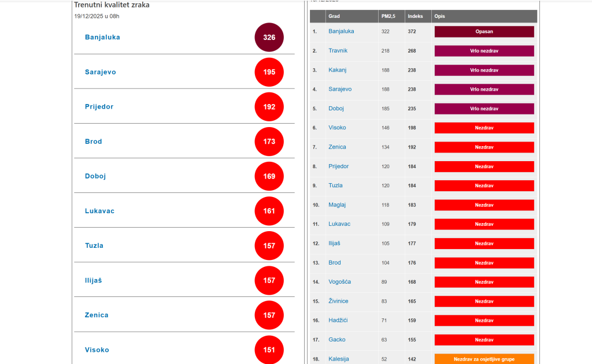Open Kakanj city link in the table

[337, 70]
